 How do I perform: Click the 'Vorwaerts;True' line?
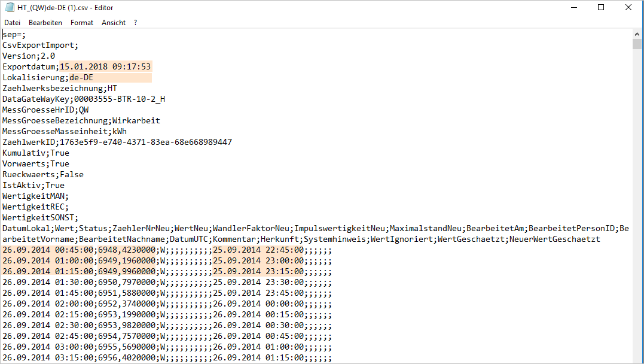click(x=36, y=163)
